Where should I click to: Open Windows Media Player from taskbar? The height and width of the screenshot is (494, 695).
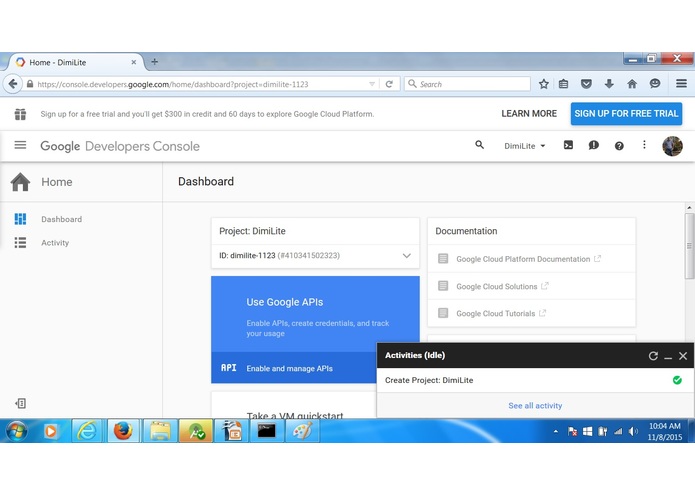pyautogui.click(x=51, y=431)
